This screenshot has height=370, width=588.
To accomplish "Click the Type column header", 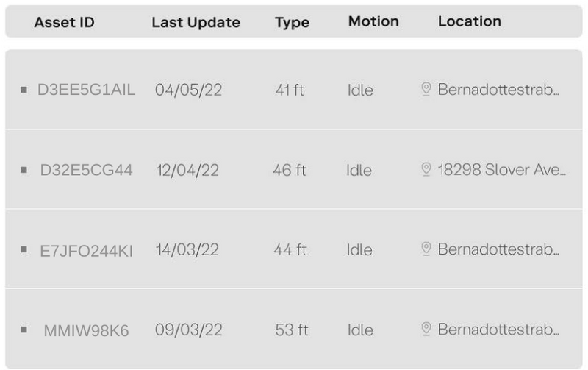I will 292,23.
